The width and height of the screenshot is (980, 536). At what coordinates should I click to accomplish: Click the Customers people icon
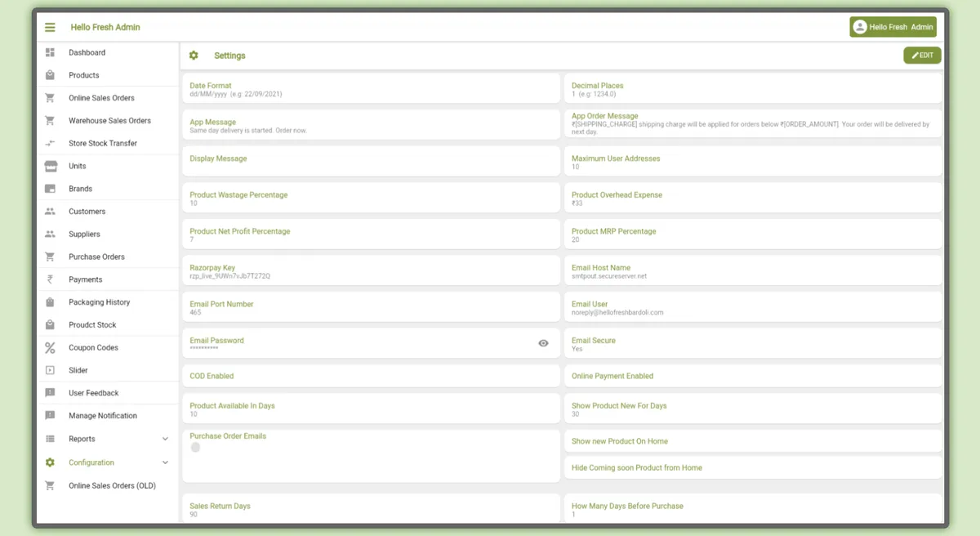[x=50, y=212]
